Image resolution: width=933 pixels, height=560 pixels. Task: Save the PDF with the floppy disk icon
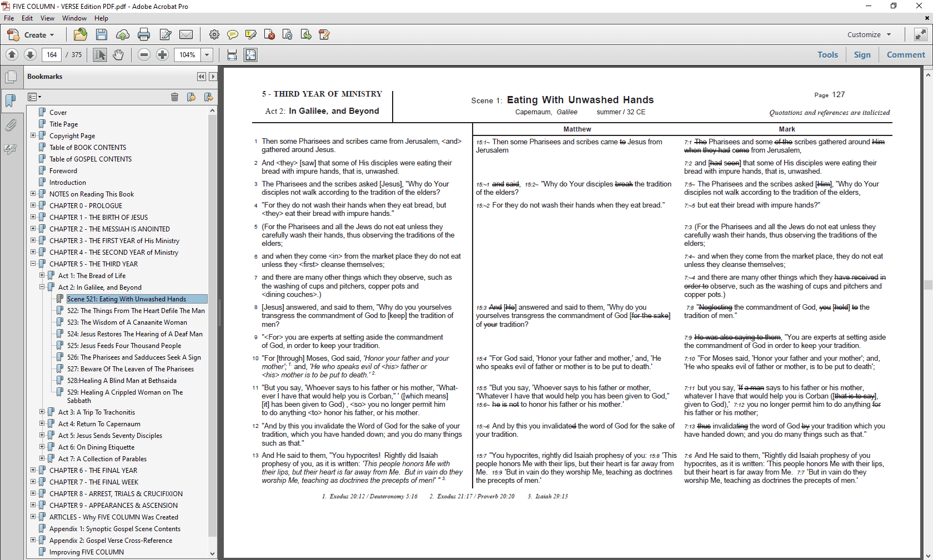102,34
